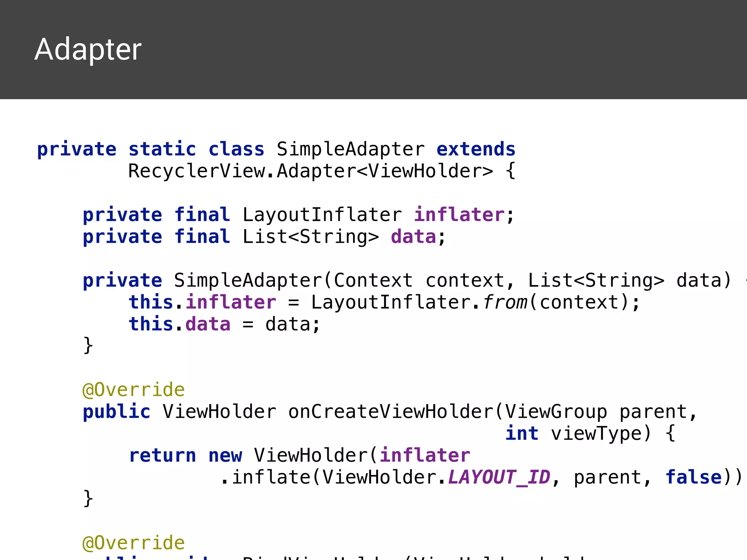Click the closing brace after "this.data = data;"
The image size is (747, 560).
(88, 345)
